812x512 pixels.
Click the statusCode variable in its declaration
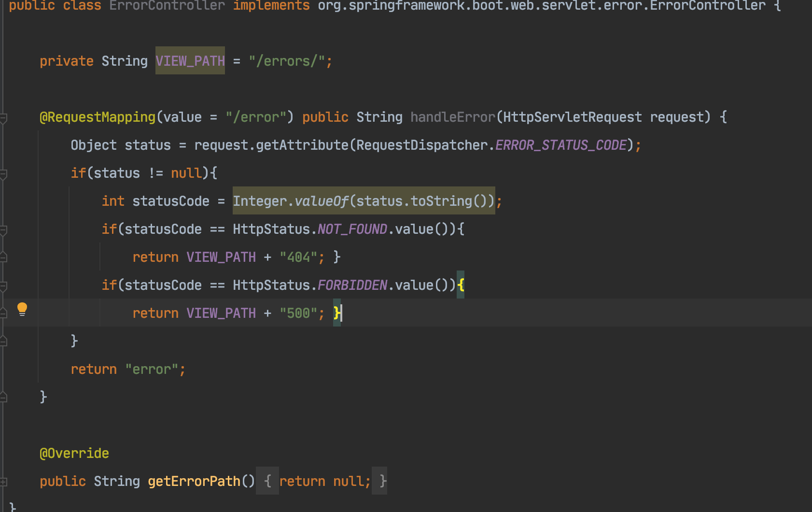[171, 201]
